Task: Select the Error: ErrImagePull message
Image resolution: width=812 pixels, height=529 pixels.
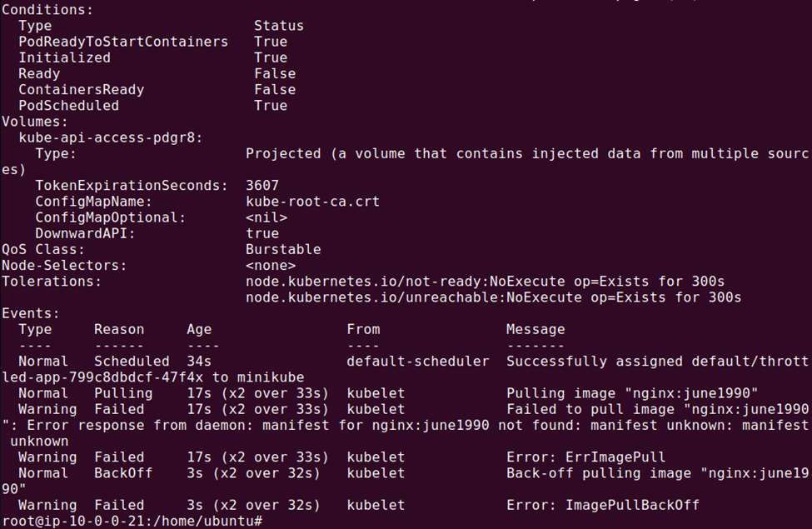Action: 585,457
